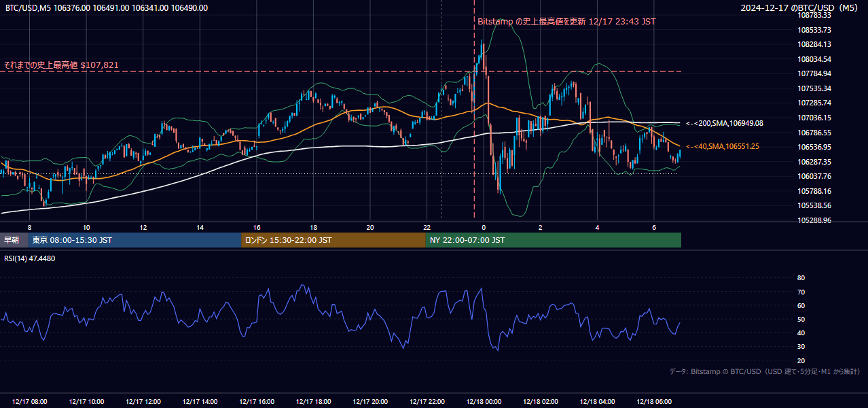
Task: Click the BTC/USD,M5 OHLC header text
Action: [107, 8]
